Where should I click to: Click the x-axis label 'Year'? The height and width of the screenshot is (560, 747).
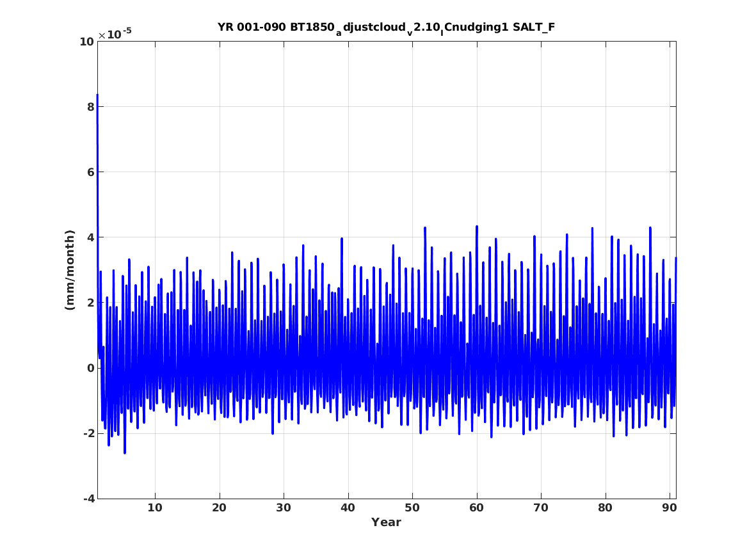(x=387, y=522)
